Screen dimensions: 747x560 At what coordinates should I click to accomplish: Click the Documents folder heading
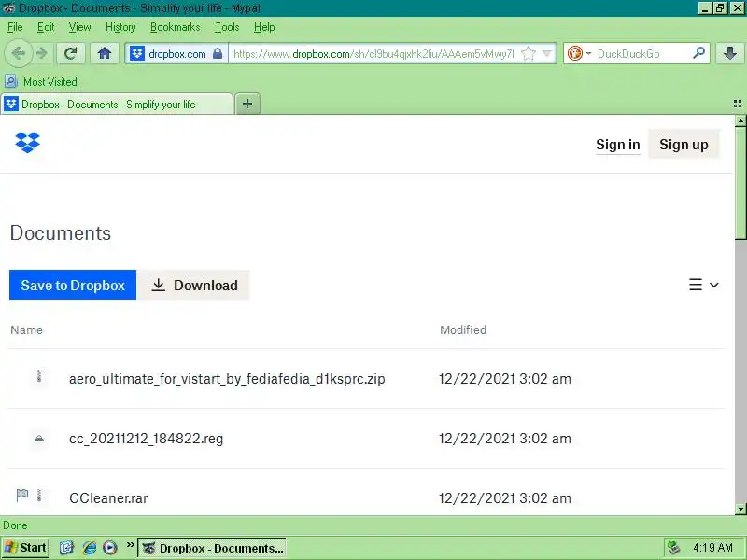[x=61, y=232]
